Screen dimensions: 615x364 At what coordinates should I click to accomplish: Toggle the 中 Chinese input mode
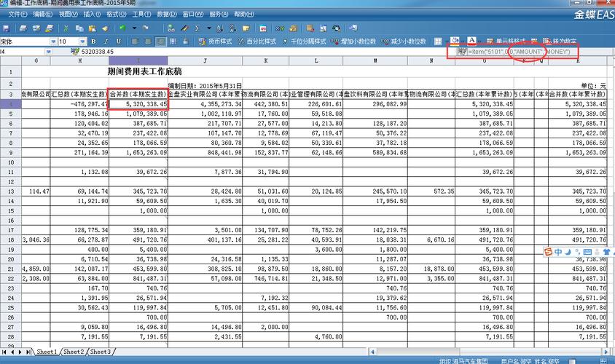558,252
